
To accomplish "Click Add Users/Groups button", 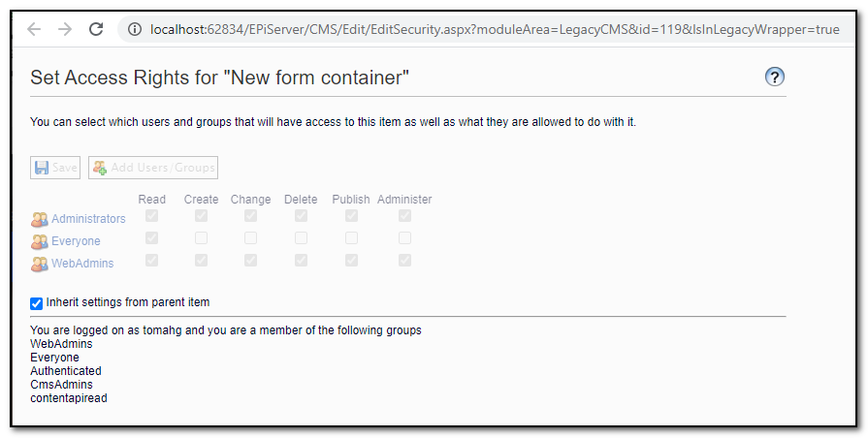I will point(153,168).
